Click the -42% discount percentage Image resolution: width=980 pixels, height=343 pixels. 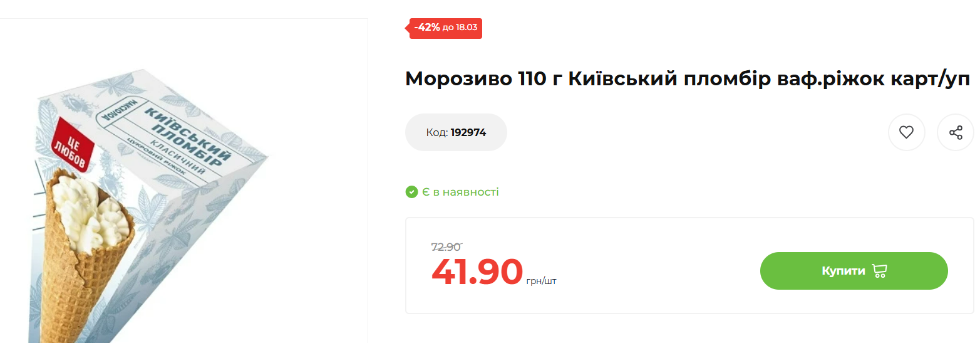point(426,28)
